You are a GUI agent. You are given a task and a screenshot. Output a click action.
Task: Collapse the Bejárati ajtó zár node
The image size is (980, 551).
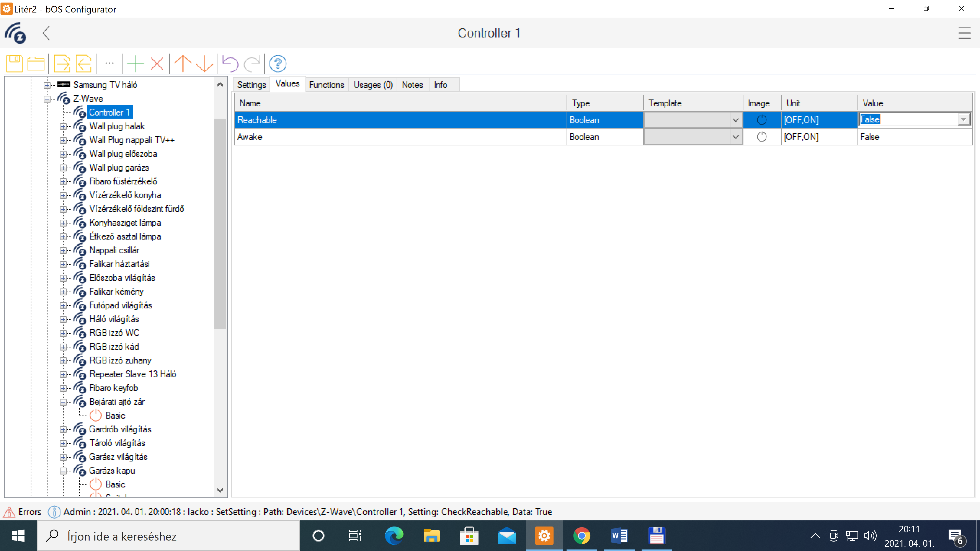[63, 402]
